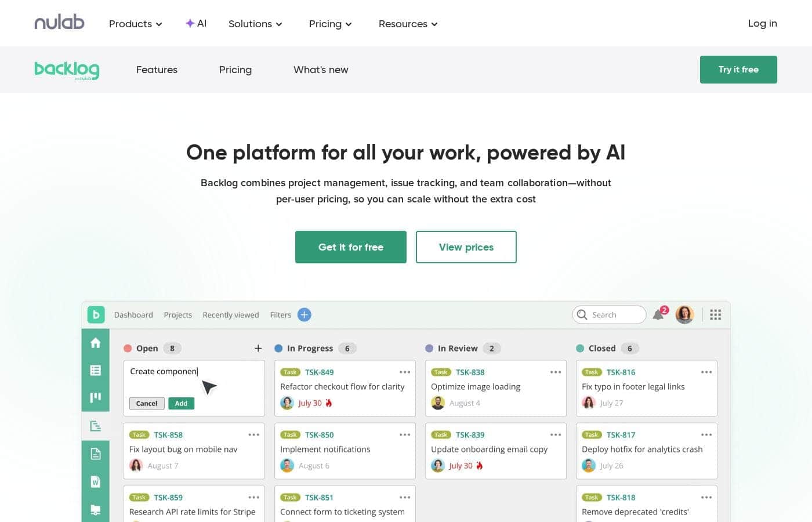Screen dimensions: 812x522
Task: Click the Log in link
Action: [x=762, y=23]
